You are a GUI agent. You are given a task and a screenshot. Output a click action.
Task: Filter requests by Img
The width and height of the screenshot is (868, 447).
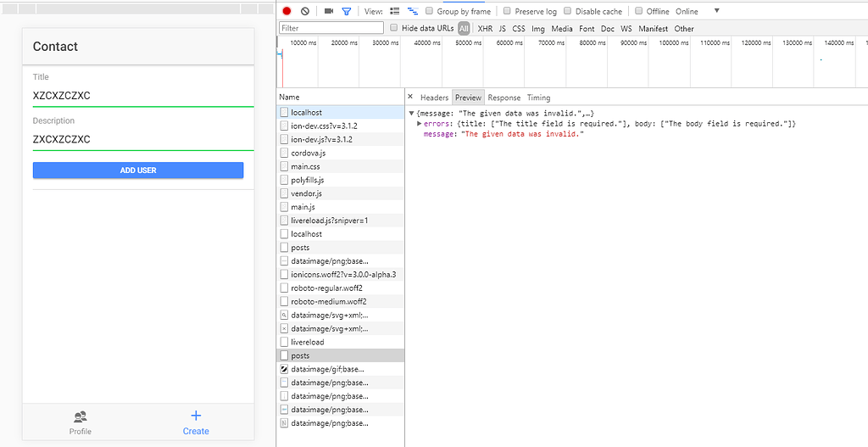538,28
